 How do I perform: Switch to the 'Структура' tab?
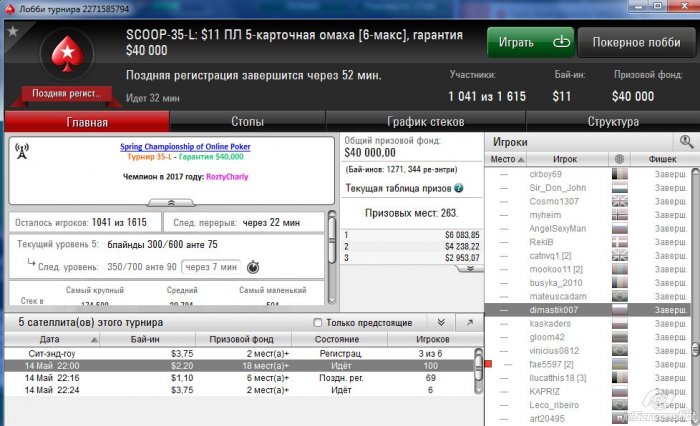pos(613,121)
